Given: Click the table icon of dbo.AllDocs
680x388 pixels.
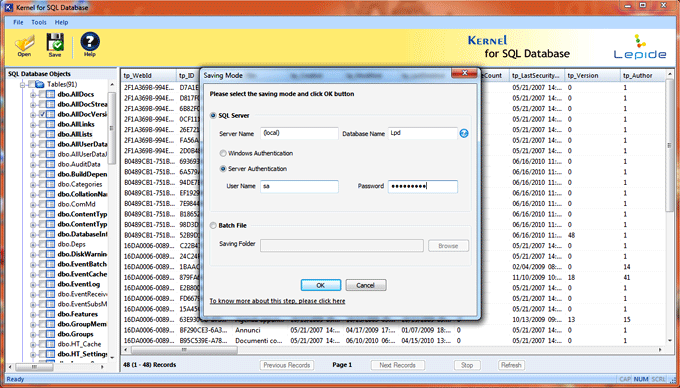Looking at the screenshot, I should 50,94.
